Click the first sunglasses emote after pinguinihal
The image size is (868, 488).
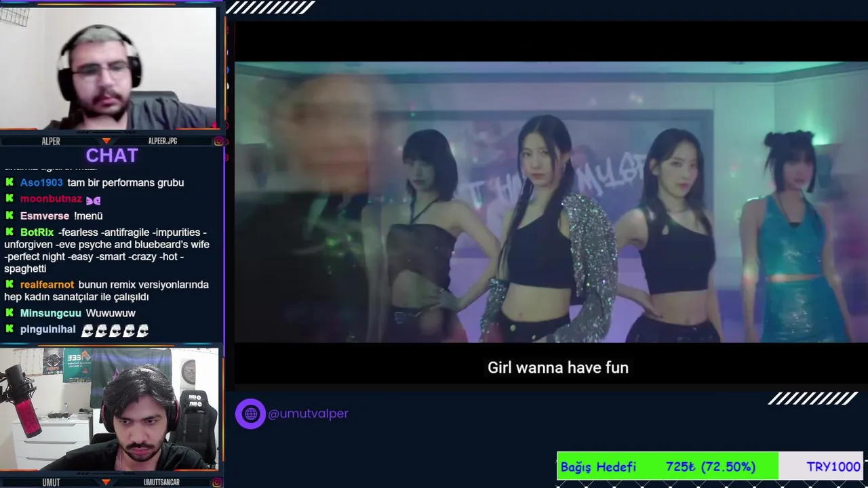87,331
